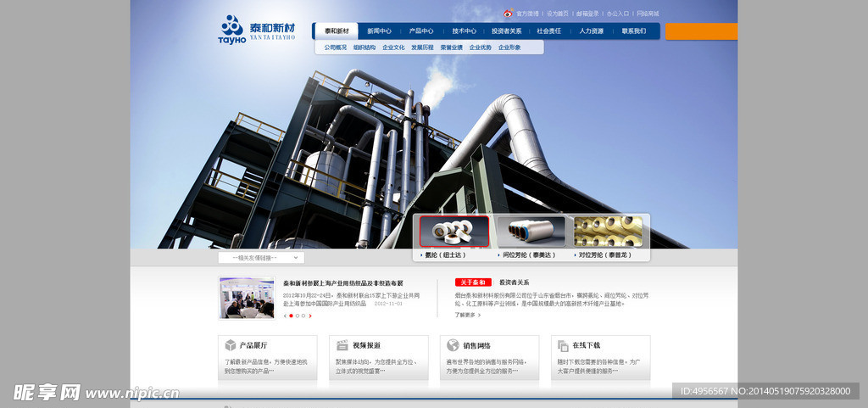Viewport: 868px width, 408px height.
Task: Click description text under 产品展厅
Action: click(x=266, y=366)
